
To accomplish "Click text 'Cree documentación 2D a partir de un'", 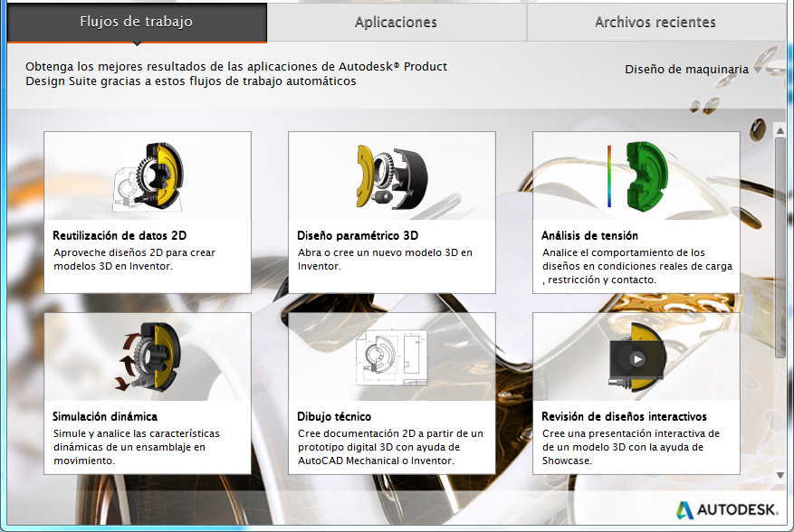I will tap(390, 433).
